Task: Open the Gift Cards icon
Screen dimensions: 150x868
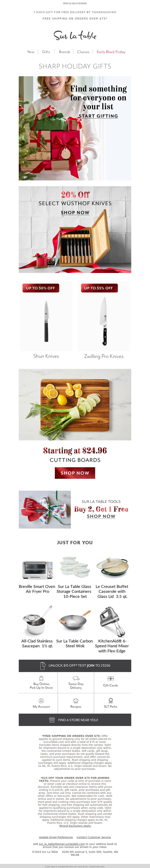Action: pyautogui.click(x=111, y=678)
